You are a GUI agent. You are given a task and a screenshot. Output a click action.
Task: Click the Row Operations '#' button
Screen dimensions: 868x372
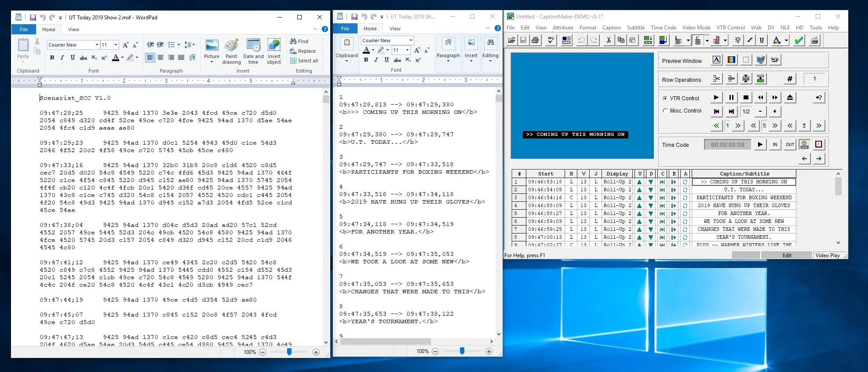pyautogui.click(x=790, y=79)
